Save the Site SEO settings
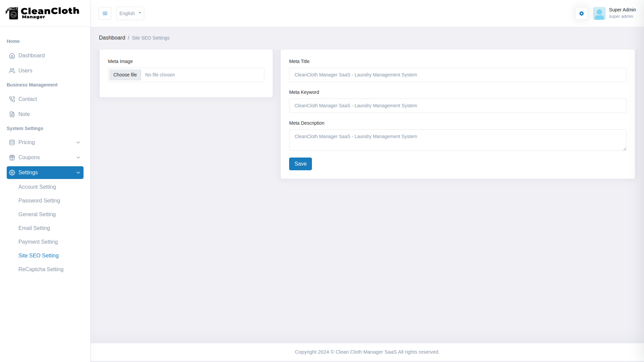 coord(300,164)
